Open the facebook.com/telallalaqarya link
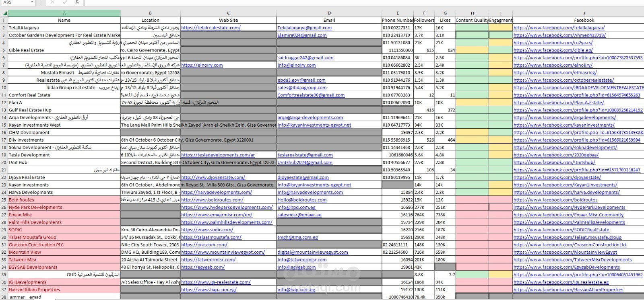Screen dimensions: 644x300 (559, 28)
